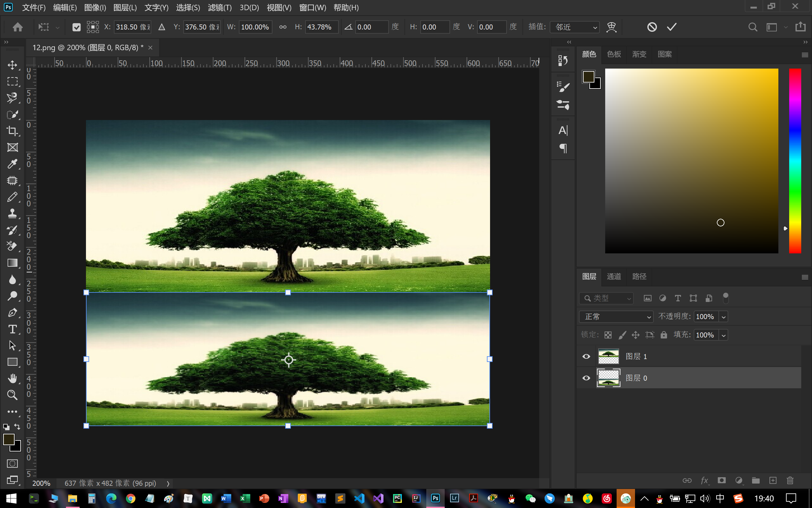Select the Pen tool
Image resolution: width=812 pixels, height=508 pixels.
click(12, 312)
